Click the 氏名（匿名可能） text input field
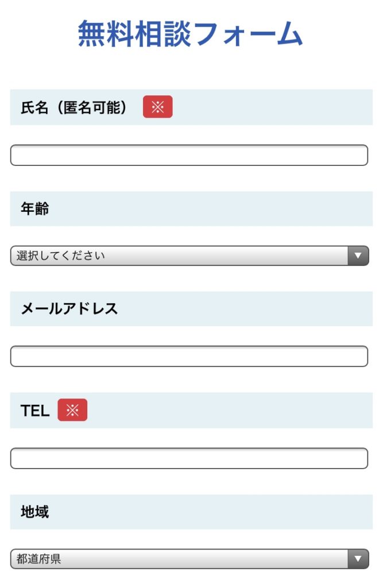383x588 pixels. pos(189,155)
